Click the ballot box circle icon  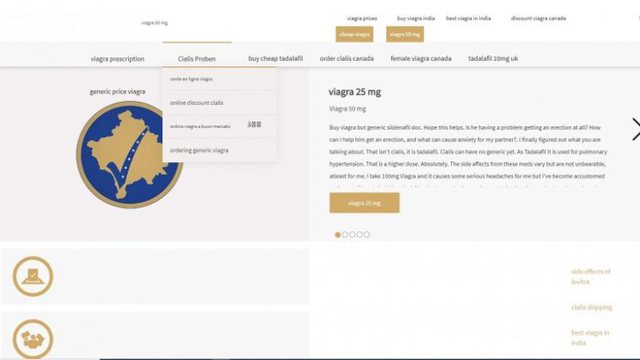tap(33, 276)
